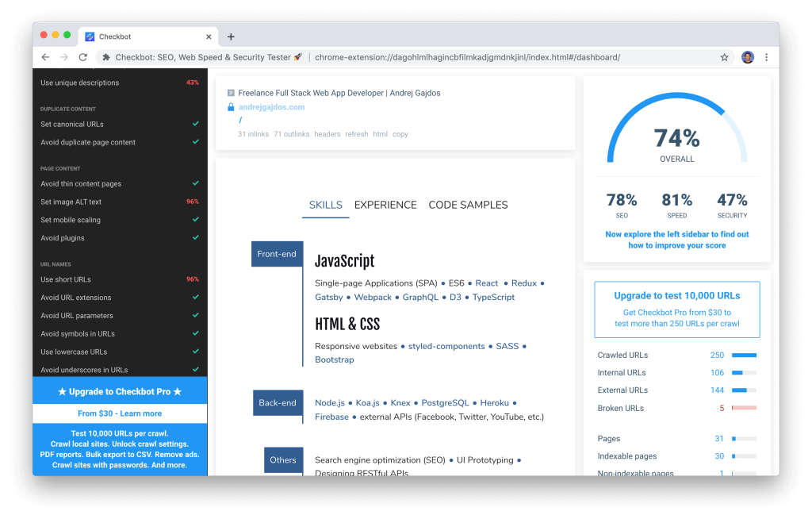Image resolution: width=812 pixels, height=519 pixels.
Task: Click the rocket icon next to Checkbot extension name
Action: point(297,56)
